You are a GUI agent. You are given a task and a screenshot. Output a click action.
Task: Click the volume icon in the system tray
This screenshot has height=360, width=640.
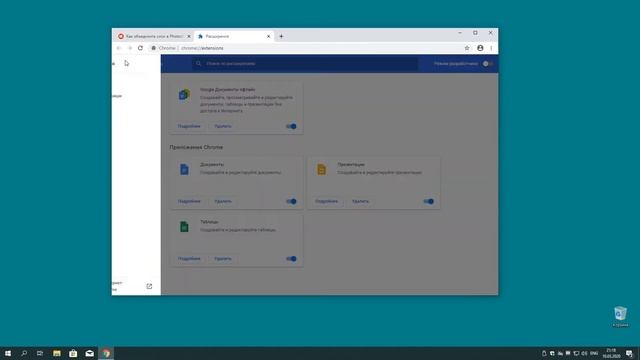pyautogui.click(x=584, y=353)
